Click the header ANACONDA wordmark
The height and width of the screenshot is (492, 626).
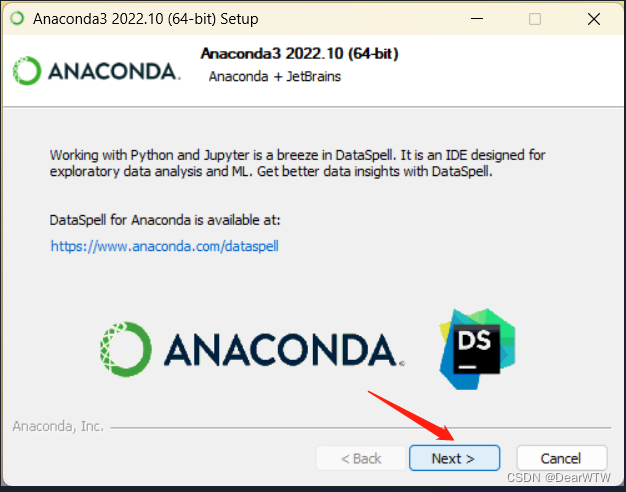(114, 71)
